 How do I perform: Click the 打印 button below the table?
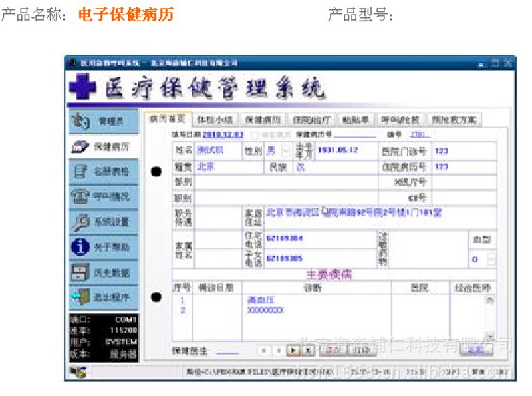pyautogui.click(x=362, y=351)
